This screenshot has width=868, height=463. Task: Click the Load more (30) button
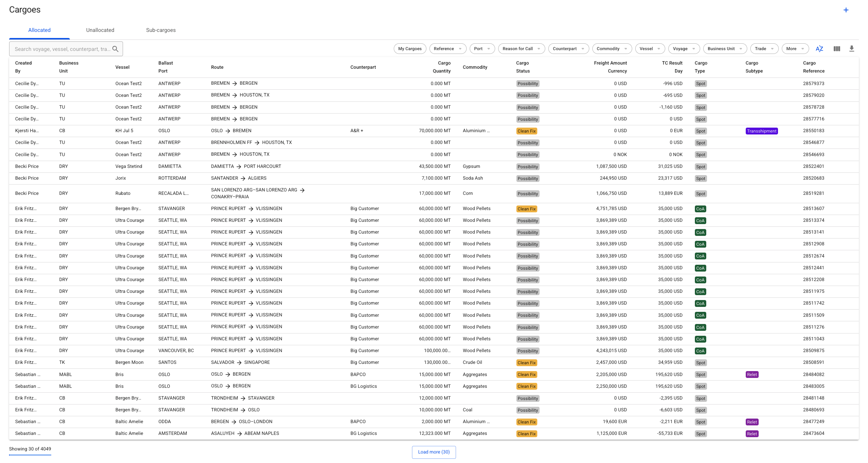point(434,452)
